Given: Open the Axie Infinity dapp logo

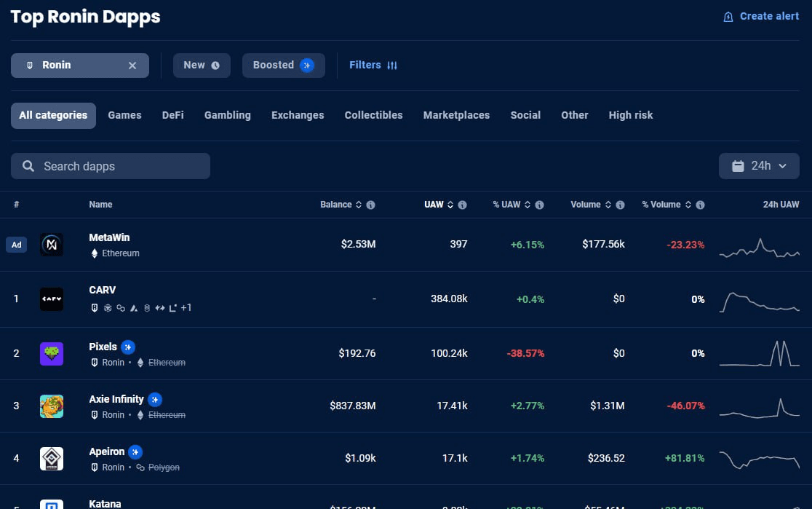Looking at the screenshot, I should pos(52,406).
